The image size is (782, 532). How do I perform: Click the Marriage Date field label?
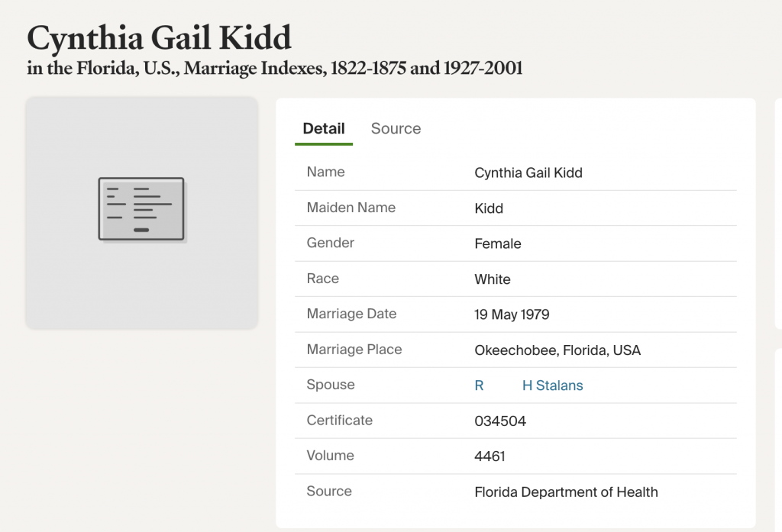(x=351, y=314)
